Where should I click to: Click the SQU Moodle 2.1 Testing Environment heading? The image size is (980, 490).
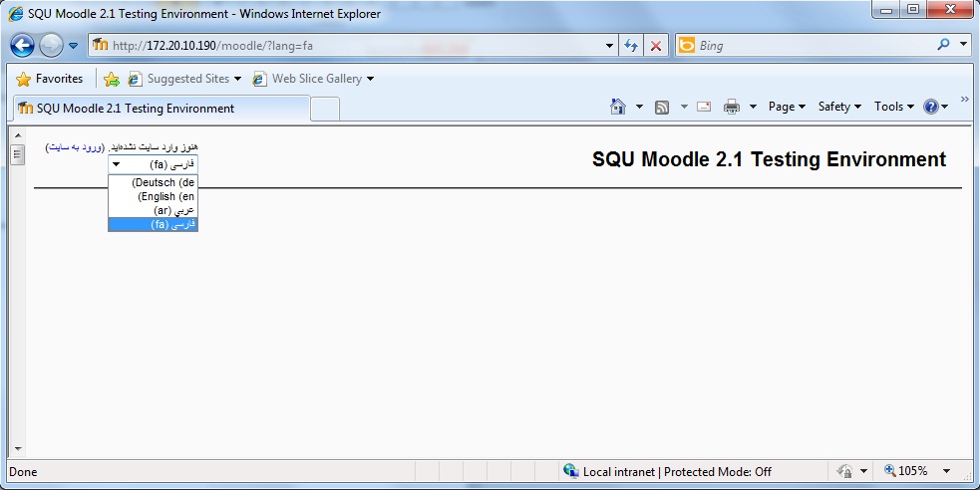pyautogui.click(x=769, y=159)
